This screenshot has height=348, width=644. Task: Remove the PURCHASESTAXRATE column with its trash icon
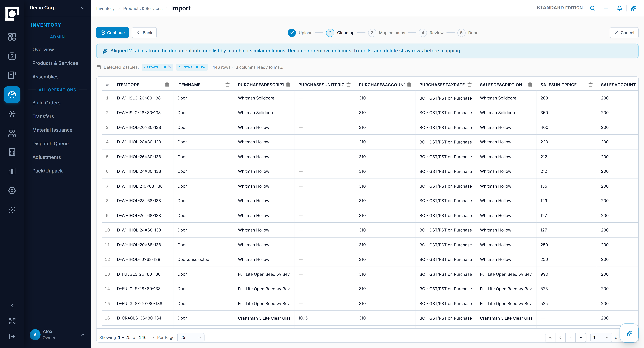point(470,85)
